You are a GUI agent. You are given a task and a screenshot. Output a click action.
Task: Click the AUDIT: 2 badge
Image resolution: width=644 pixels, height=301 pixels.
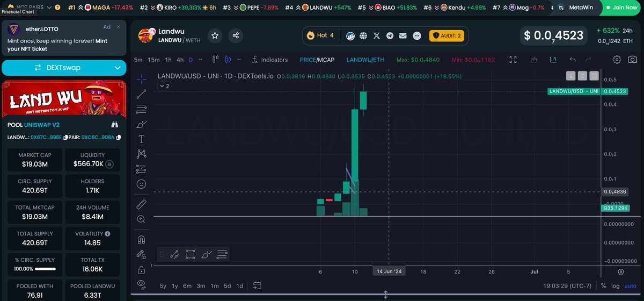(x=447, y=35)
